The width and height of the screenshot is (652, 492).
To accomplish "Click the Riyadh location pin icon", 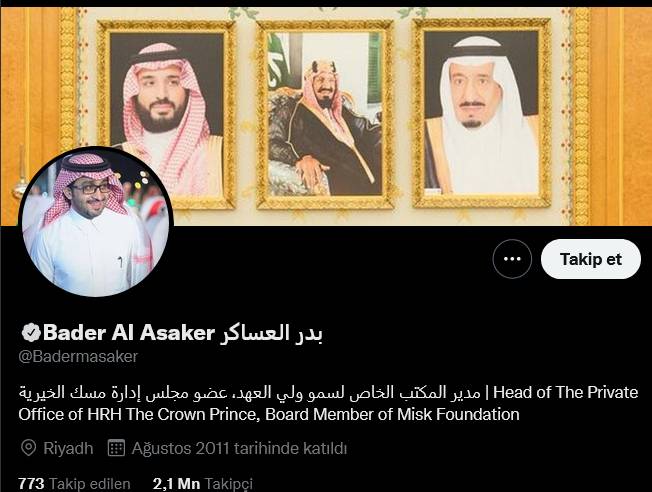I will click(x=28, y=448).
